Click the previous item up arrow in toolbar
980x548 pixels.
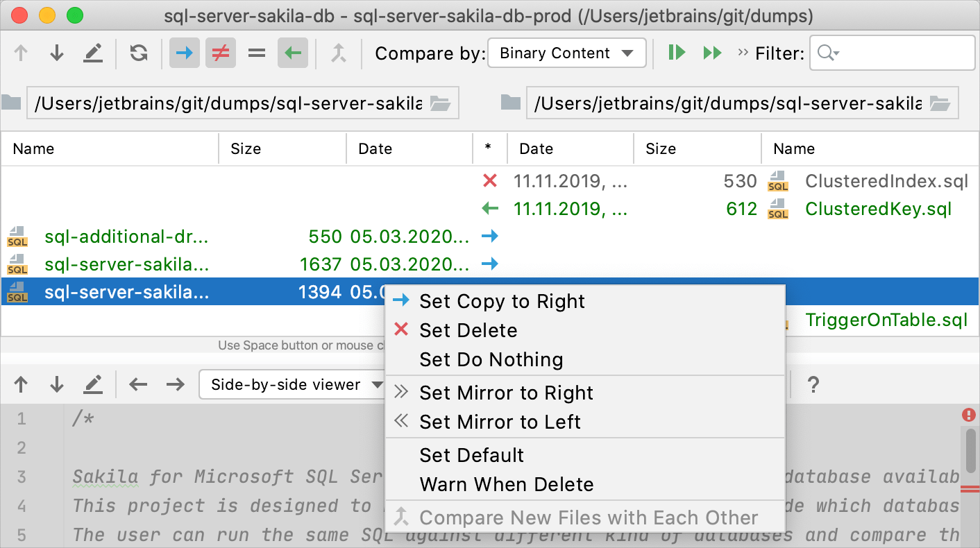(x=21, y=52)
